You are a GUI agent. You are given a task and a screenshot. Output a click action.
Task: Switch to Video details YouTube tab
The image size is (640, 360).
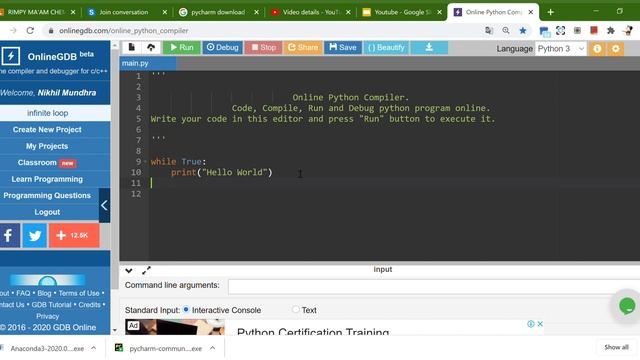click(x=311, y=12)
